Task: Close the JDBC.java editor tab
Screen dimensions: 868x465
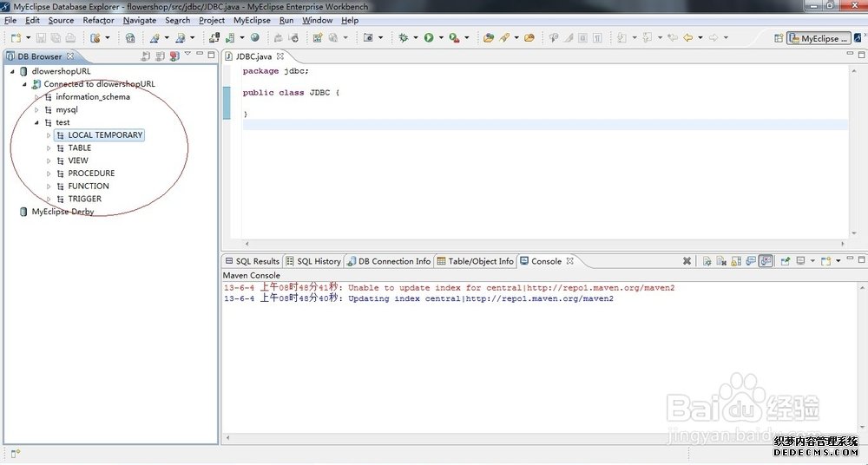Action: coord(280,56)
